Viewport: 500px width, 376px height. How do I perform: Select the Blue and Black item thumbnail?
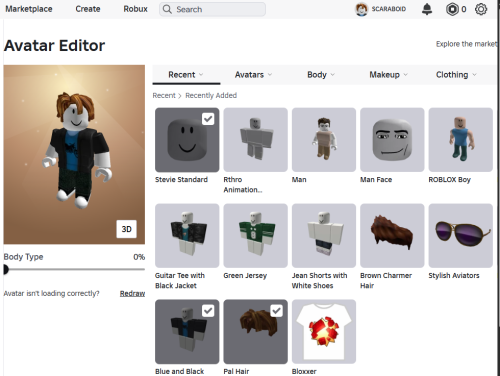(187, 332)
